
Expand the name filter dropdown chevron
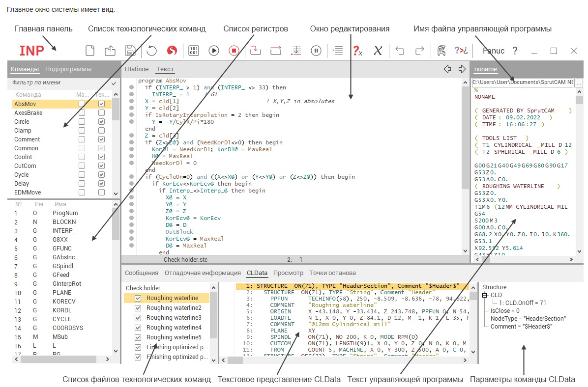coord(114,83)
